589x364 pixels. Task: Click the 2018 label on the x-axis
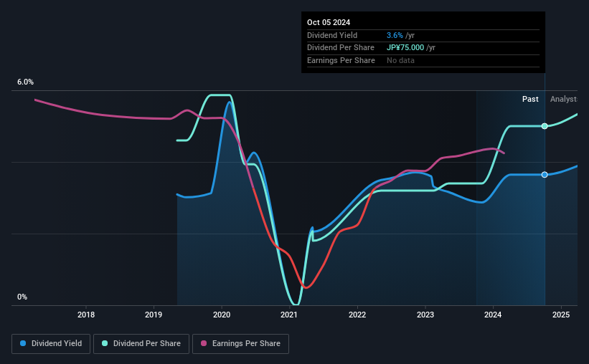86,315
